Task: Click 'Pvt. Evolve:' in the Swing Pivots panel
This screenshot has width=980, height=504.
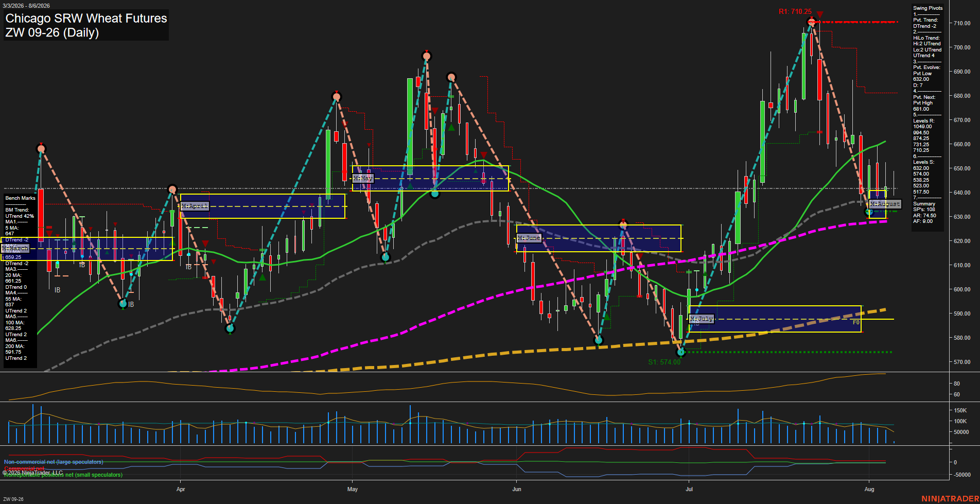Action: (926, 67)
